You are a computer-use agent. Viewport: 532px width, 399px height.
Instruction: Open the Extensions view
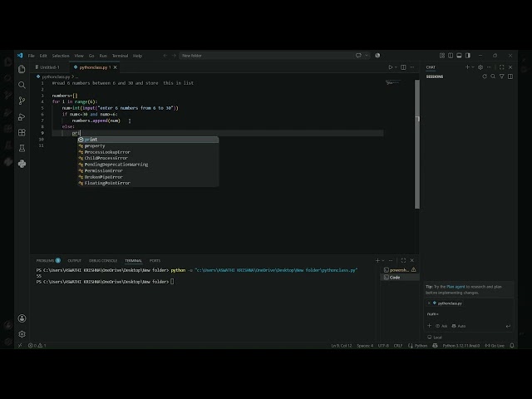point(22,132)
